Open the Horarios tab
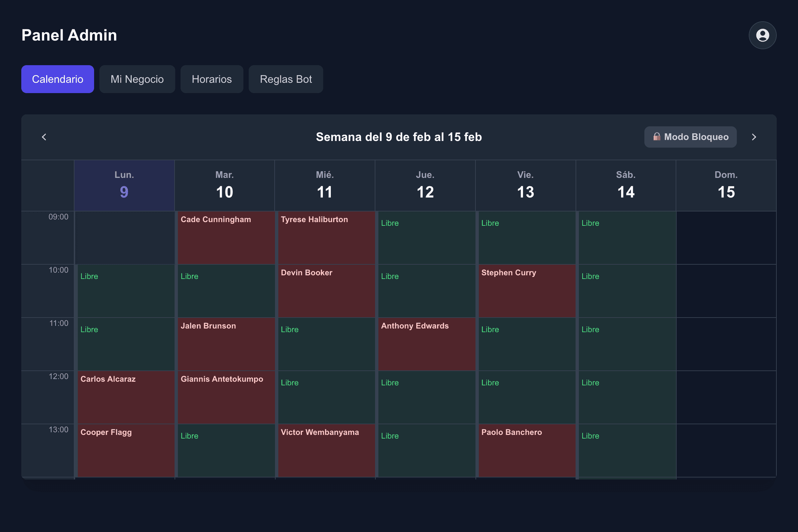The width and height of the screenshot is (798, 532). tap(212, 79)
